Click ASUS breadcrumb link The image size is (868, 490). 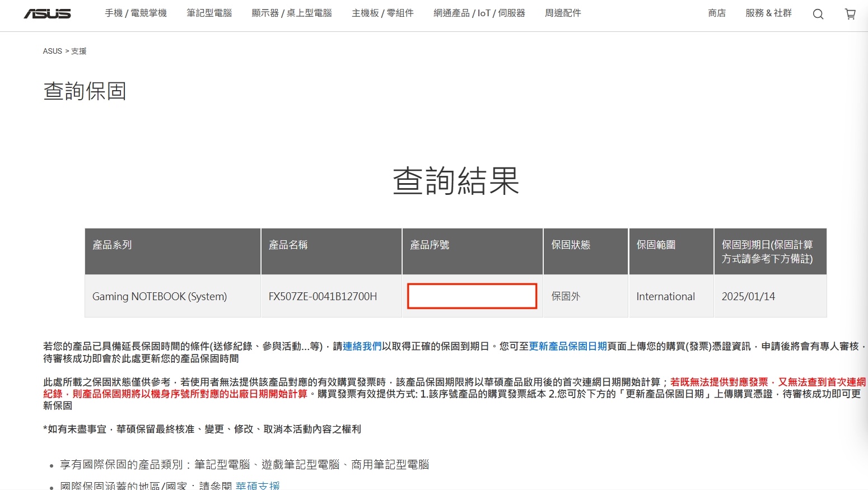click(x=53, y=51)
